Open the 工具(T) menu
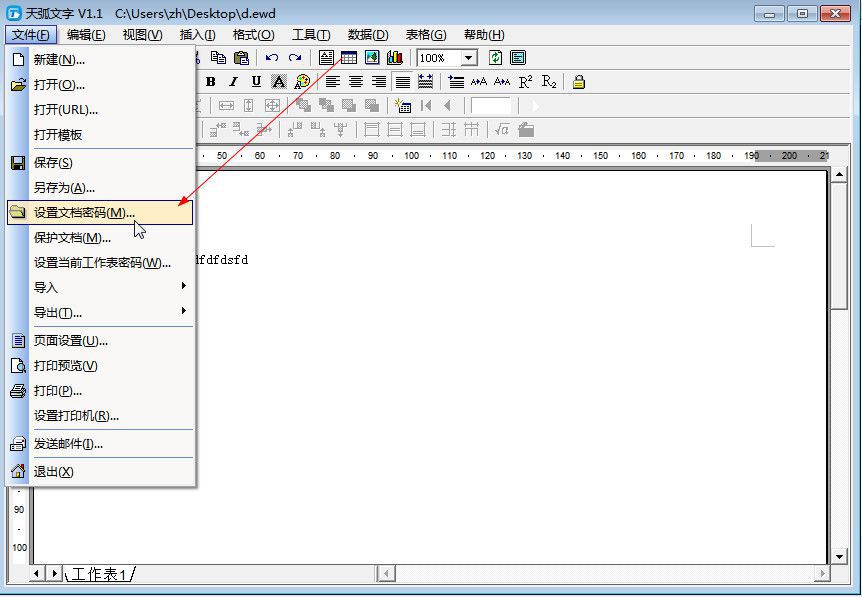The width and height of the screenshot is (862, 597). click(311, 35)
